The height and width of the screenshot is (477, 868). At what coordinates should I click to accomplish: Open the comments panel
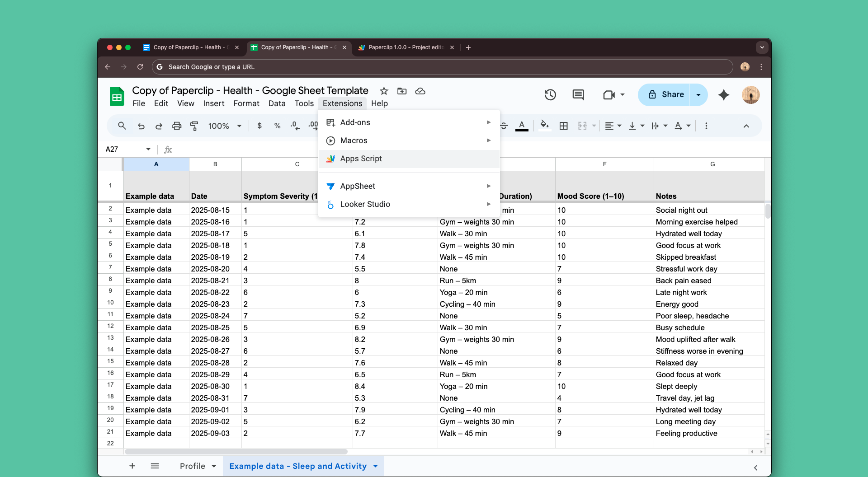click(x=578, y=94)
